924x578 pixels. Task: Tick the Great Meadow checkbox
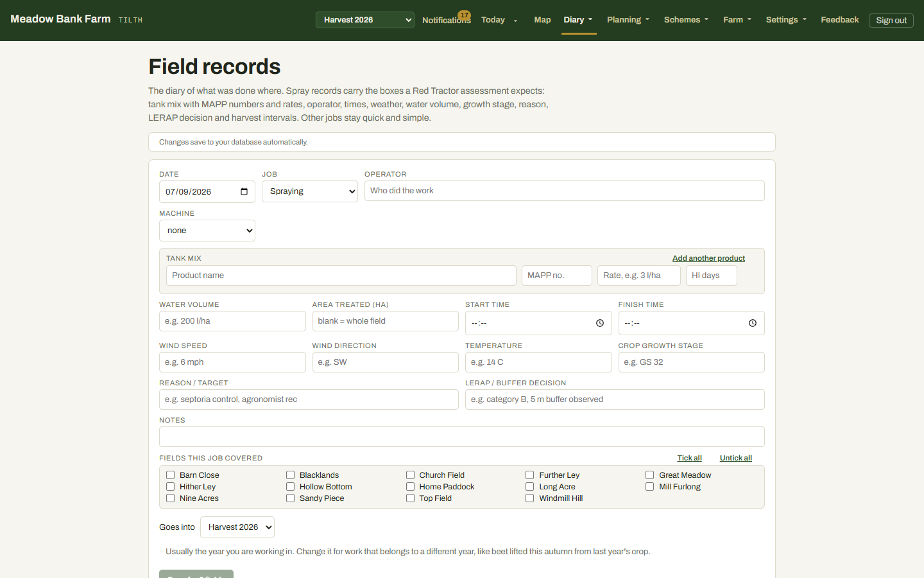tap(649, 475)
